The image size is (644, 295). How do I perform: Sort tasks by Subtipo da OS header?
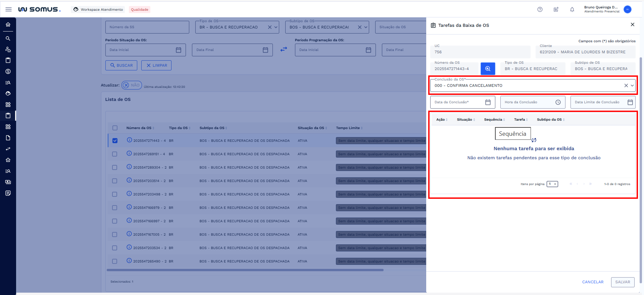pos(551,120)
